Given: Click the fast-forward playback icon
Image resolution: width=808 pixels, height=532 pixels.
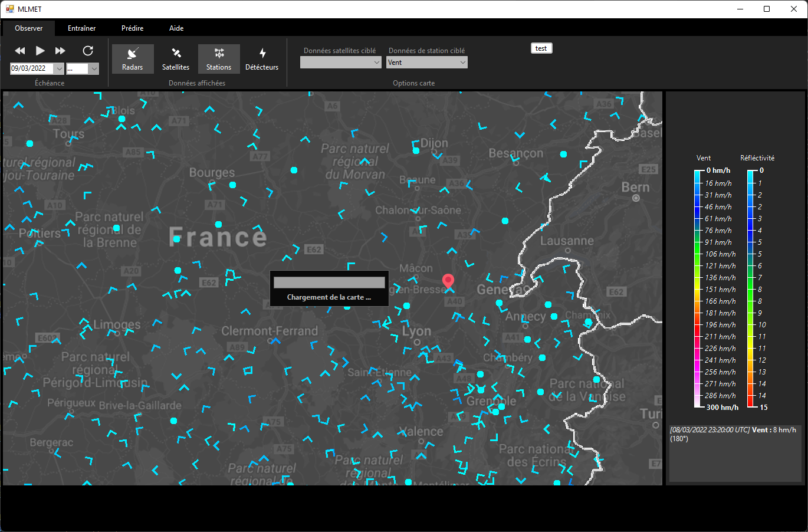Looking at the screenshot, I should pyautogui.click(x=60, y=51).
